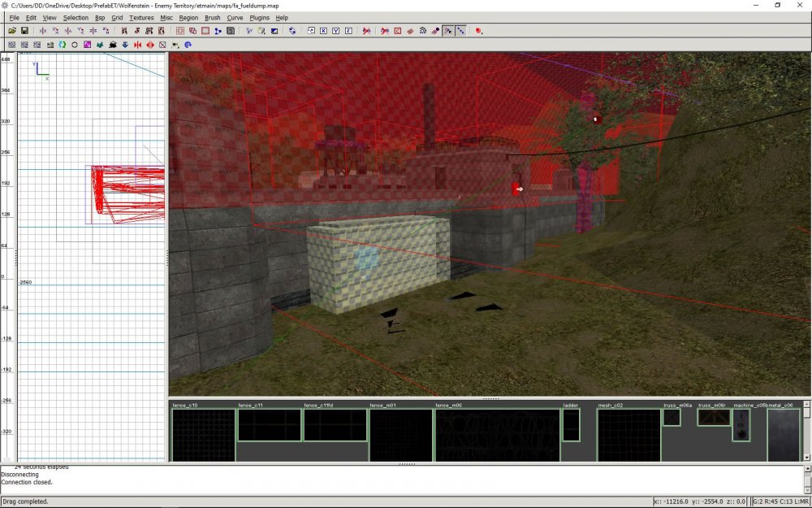
Task: Toggle Don't select model brushes icon
Action: [x=367, y=31]
